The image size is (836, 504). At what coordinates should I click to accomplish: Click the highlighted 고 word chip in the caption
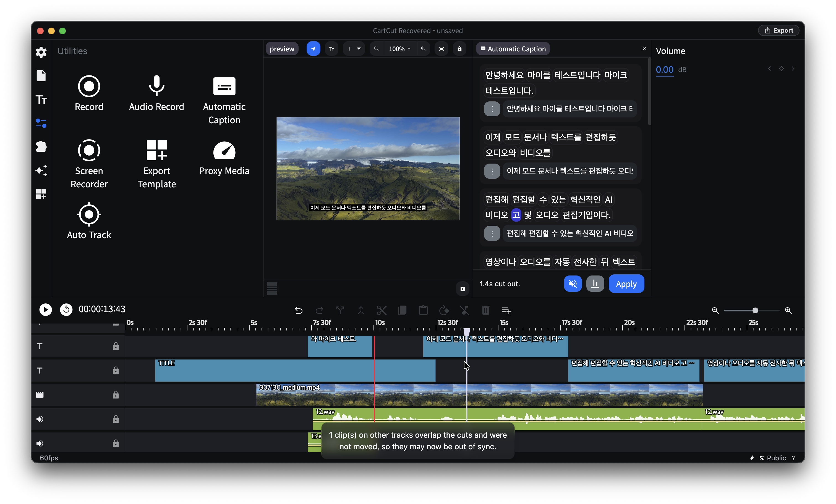tap(516, 215)
